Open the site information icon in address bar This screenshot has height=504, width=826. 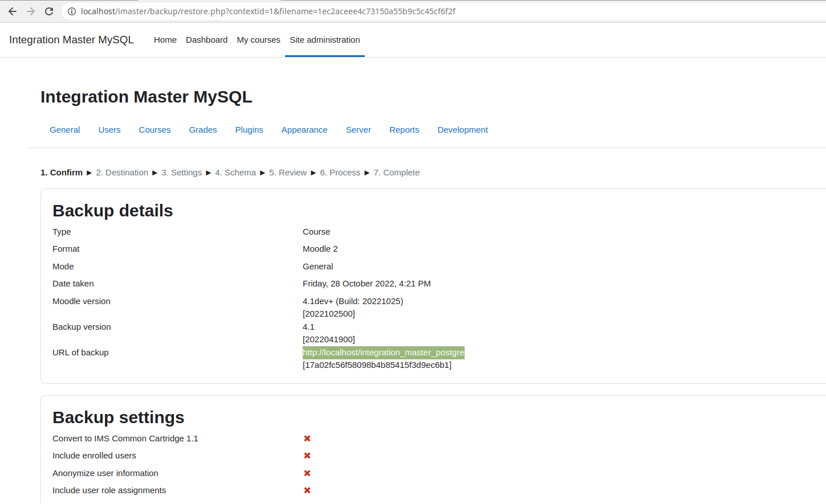point(72,11)
